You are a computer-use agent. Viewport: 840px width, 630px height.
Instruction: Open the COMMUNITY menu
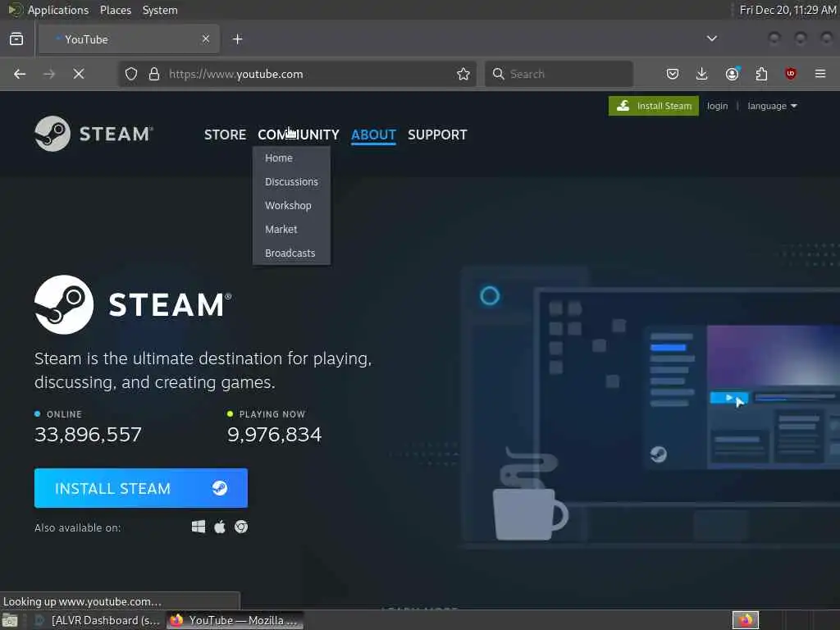[x=299, y=135]
